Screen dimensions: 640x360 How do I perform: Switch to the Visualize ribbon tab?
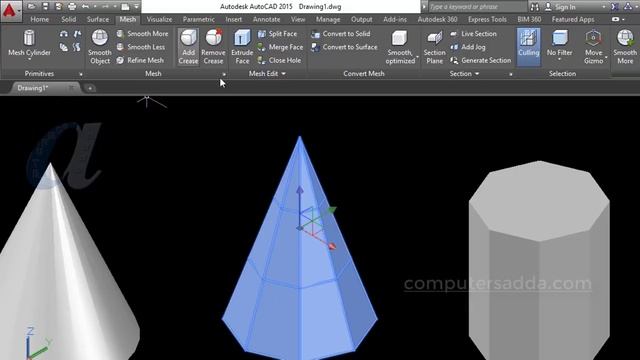click(x=159, y=19)
